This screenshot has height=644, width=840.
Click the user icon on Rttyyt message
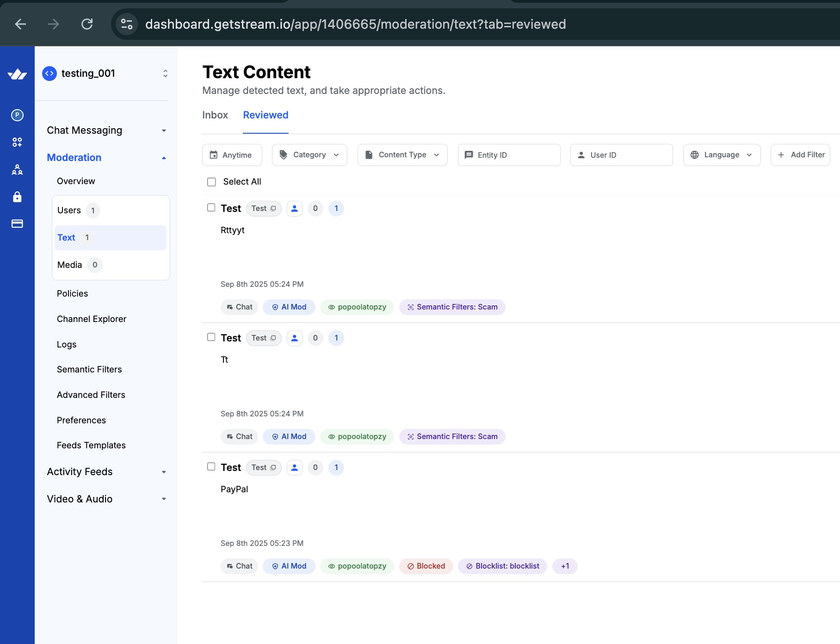tap(294, 209)
